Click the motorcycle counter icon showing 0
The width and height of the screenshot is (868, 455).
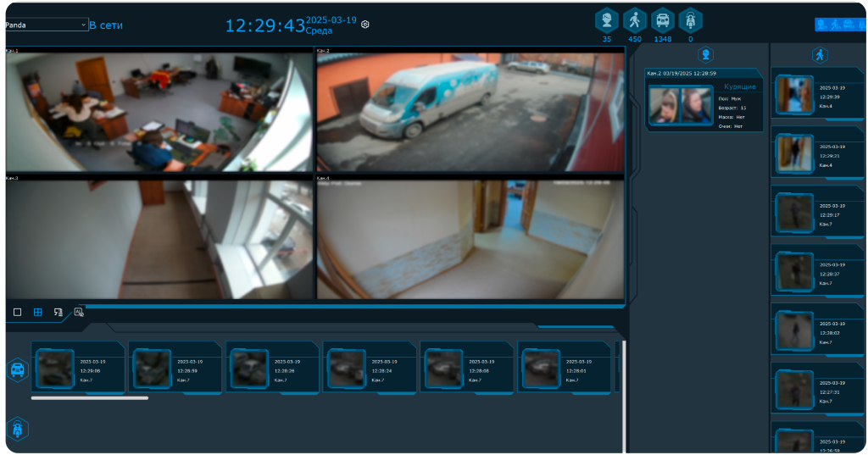click(691, 20)
